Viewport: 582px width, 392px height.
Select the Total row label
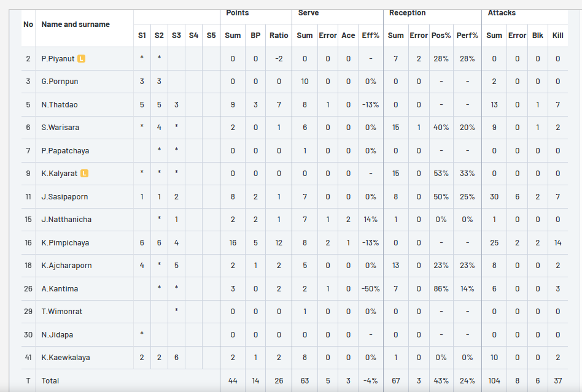click(x=50, y=381)
